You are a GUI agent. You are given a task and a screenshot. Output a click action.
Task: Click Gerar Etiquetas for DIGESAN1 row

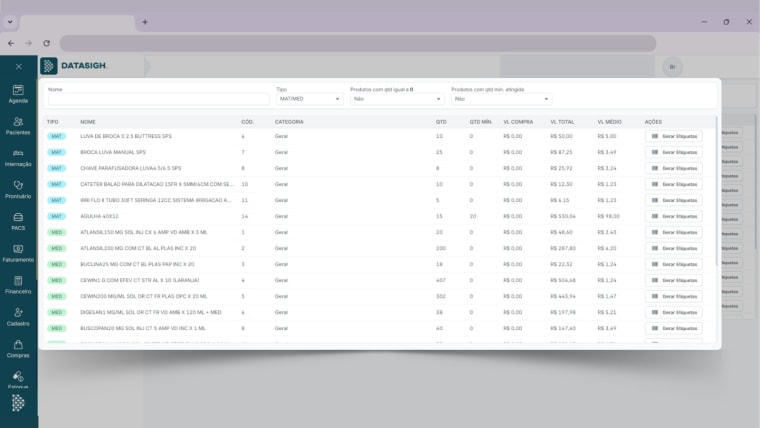[x=673, y=312]
